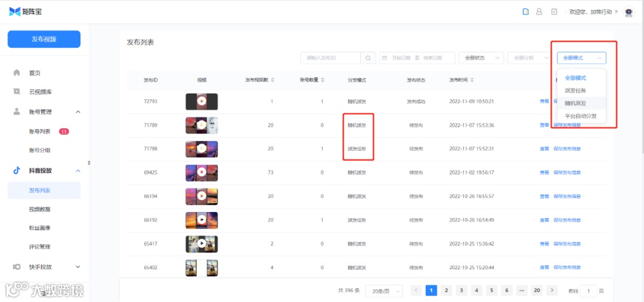Select 平台自动分发 option in dropdown
644x302 pixels.
coord(580,116)
